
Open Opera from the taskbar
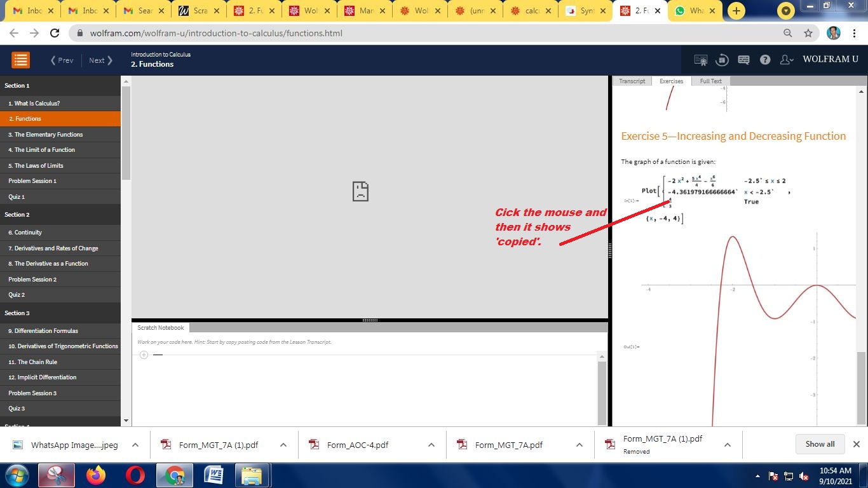(x=135, y=475)
